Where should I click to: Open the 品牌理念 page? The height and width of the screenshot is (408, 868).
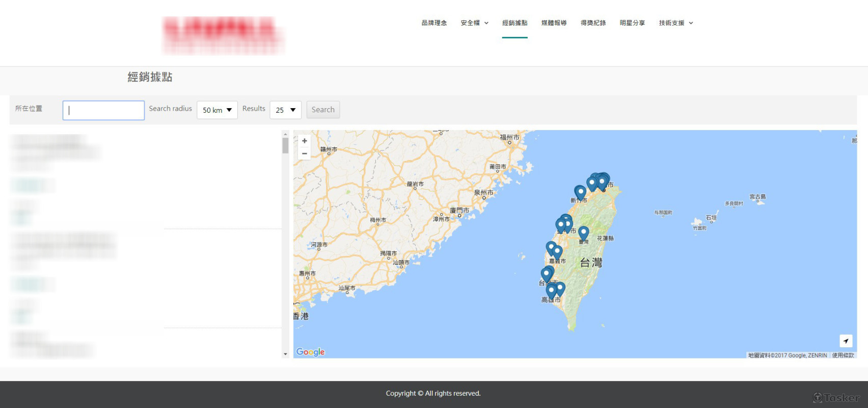434,23
